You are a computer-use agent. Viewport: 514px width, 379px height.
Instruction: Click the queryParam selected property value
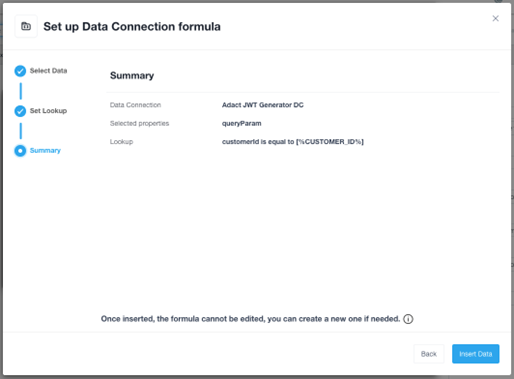pyautogui.click(x=242, y=123)
